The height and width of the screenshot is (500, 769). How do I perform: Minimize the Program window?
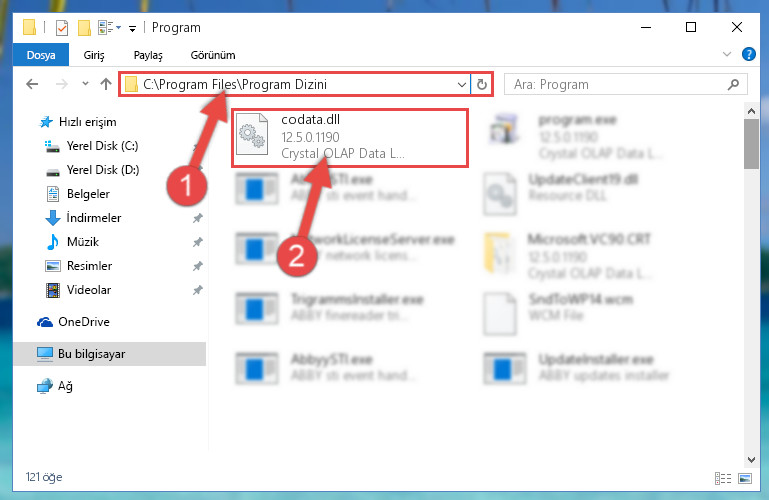(646, 27)
